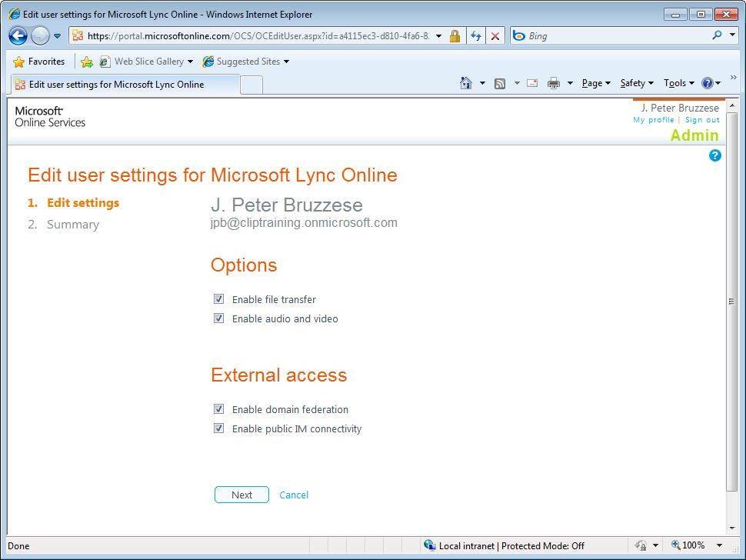Viewport: 746px width, 560px height.
Task: Open the recent pages history dropdown
Action: point(57,35)
